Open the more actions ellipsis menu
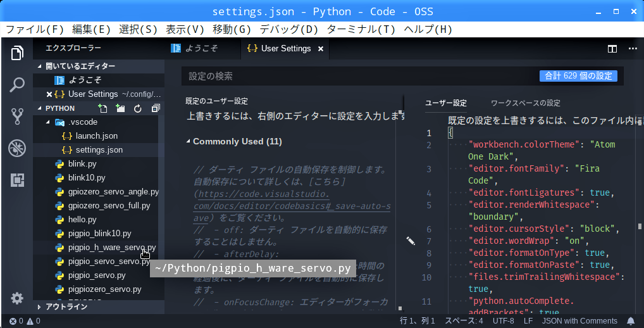The height and width of the screenshot is (328, 644). pos(633,49)
